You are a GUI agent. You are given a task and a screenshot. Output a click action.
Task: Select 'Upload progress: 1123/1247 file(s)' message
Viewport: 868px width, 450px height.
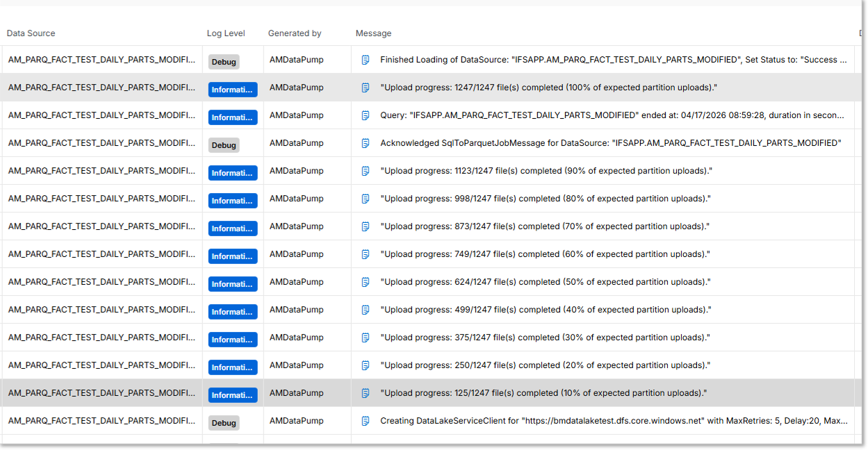click(x=546, y=171)
